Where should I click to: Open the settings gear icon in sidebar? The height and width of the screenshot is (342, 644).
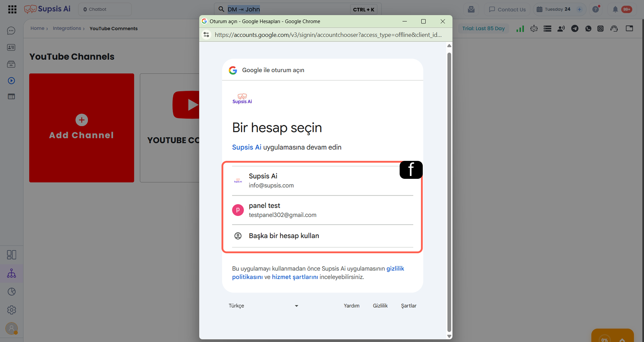12,310
